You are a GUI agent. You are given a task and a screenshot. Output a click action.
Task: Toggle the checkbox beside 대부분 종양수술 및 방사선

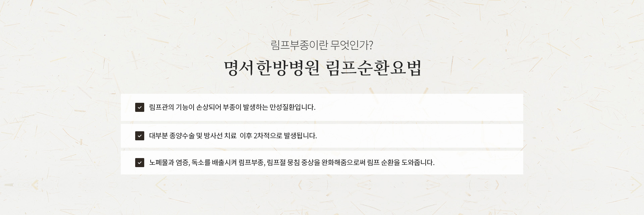click(140, 136)
